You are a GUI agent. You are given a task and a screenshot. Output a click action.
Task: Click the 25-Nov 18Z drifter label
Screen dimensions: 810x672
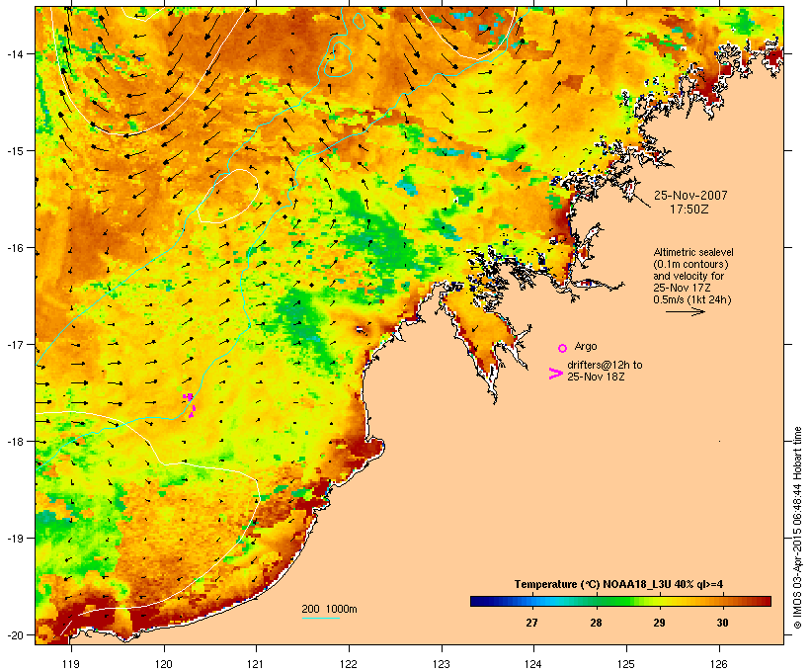point(596,377)
